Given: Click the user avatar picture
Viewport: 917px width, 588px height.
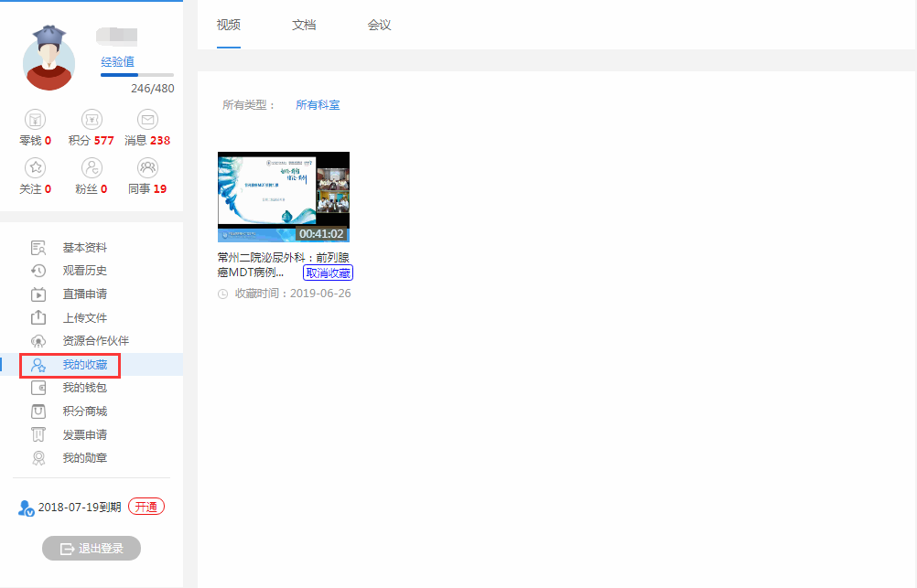Looking at the screenshot, I should 49,58.
